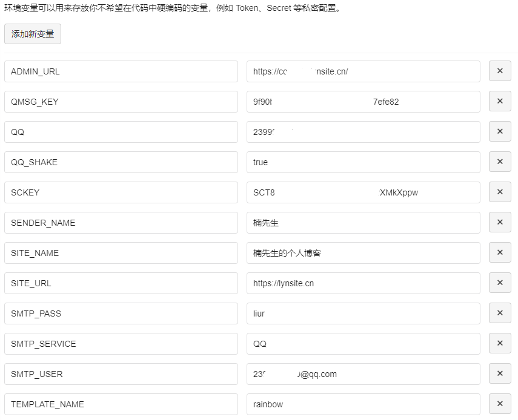This screenshot has width=518, height=420.
Task: Delete the SCKEY variable row
Action: pyautogui.click(x=500, y=192)
